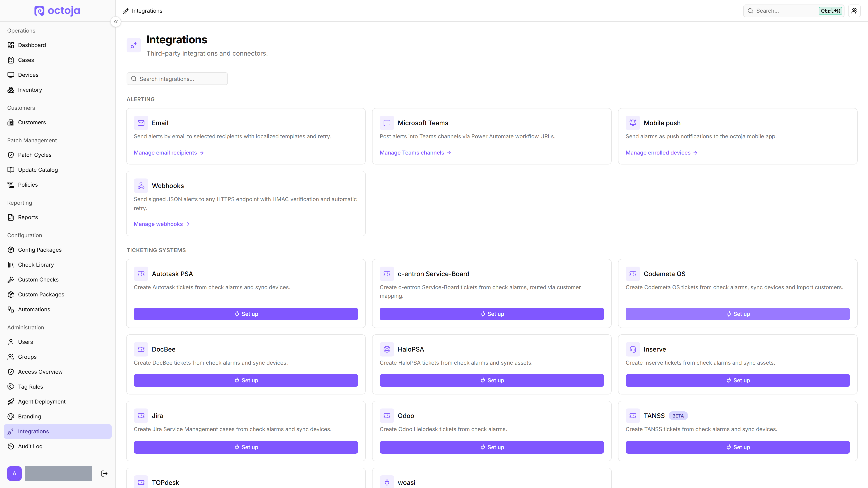Open Manage email recipients link
This screenshot has height=488, width=868.
169,152
